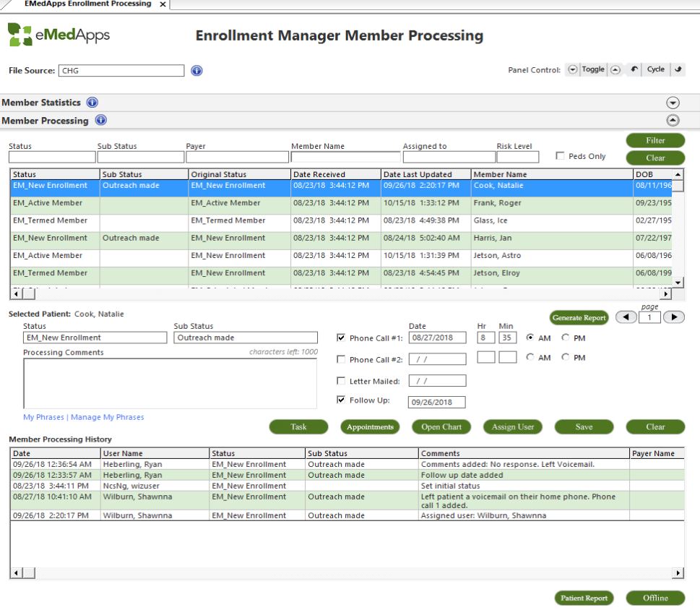Save the member processing changes
The height and width of the screenshot is (610, 700).
pyautogui.click(x=584, y=427)
